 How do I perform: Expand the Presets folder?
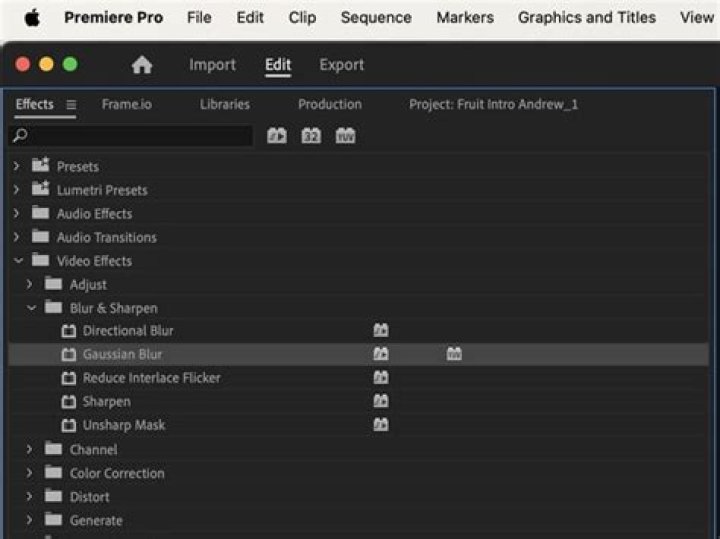point(17,166)
